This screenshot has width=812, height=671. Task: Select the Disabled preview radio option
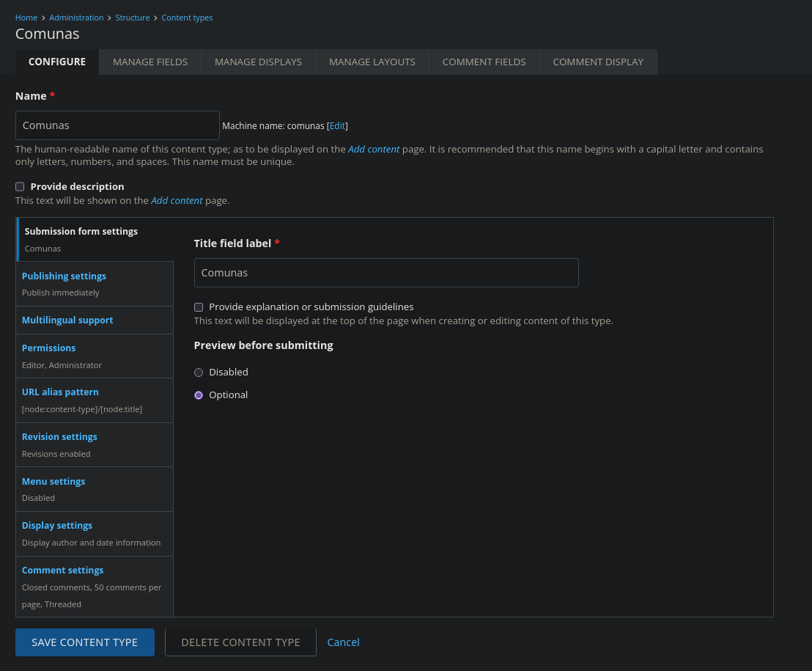coord(199,373)
